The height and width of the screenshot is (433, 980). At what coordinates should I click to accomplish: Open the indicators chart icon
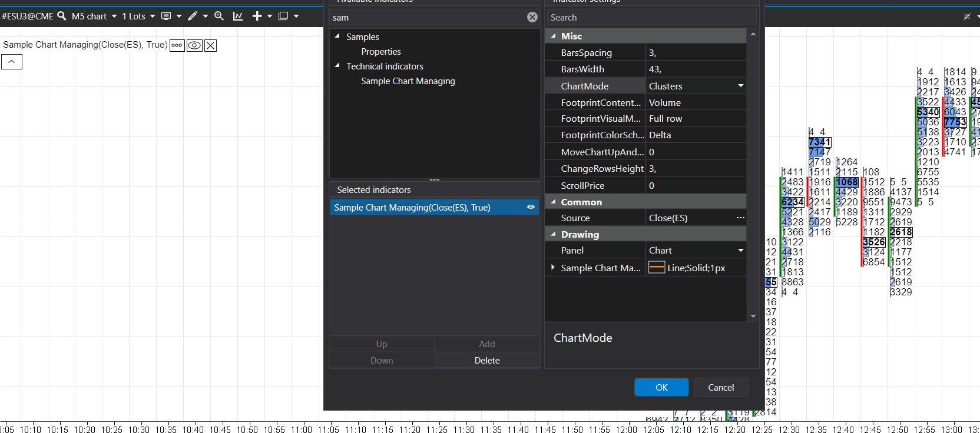[x=238, y=16]
